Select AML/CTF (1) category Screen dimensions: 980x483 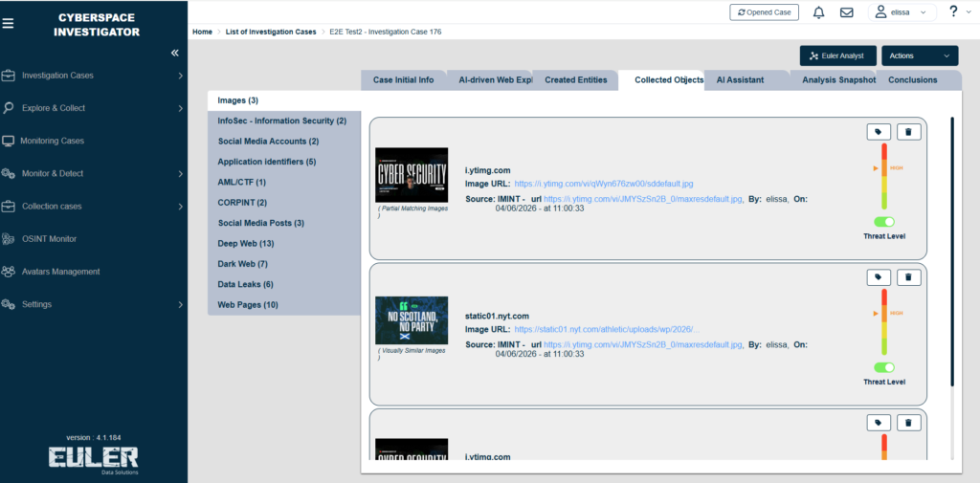[x=284, y=182]
